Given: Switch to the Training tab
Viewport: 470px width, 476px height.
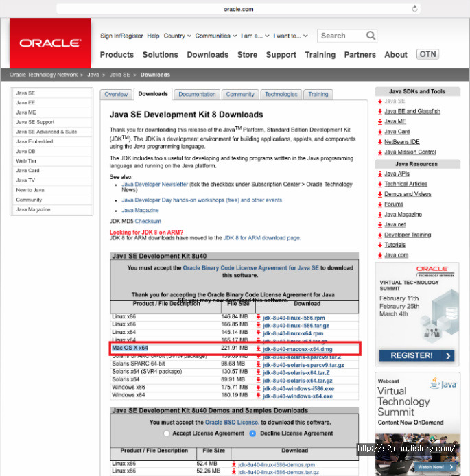Looking at the screenshot, I should click(x=318, y=95).
